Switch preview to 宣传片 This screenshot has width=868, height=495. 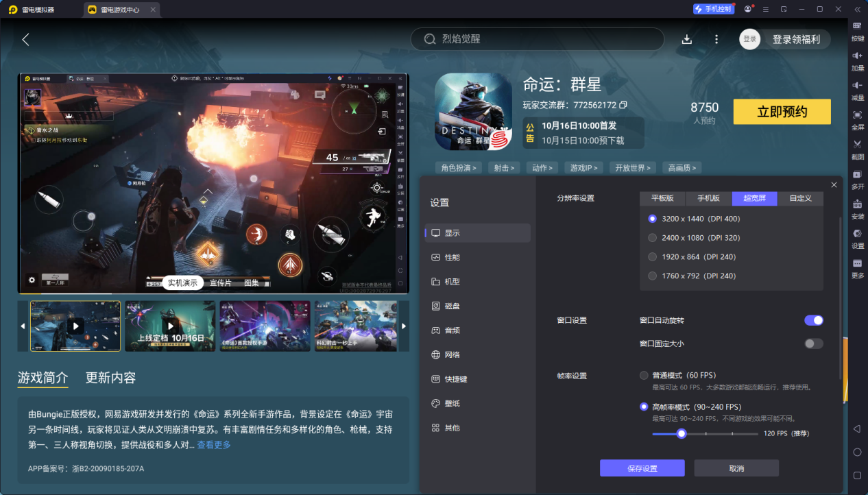[x=220, y=282]
